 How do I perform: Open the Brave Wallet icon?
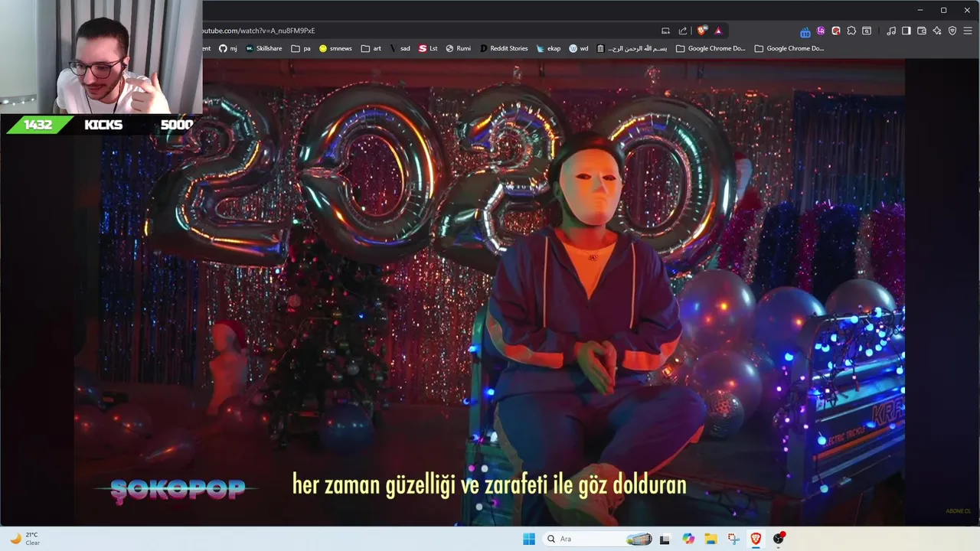pyautogui.click(x=922, y=31)
